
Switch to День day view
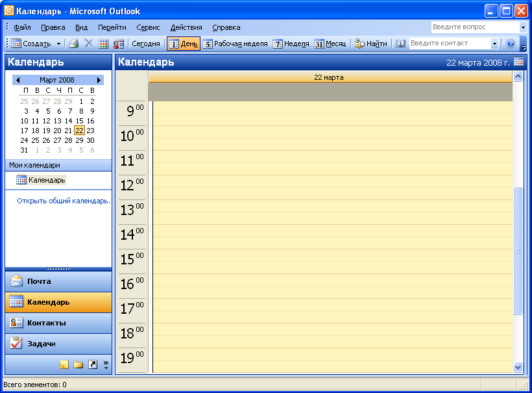184,44
